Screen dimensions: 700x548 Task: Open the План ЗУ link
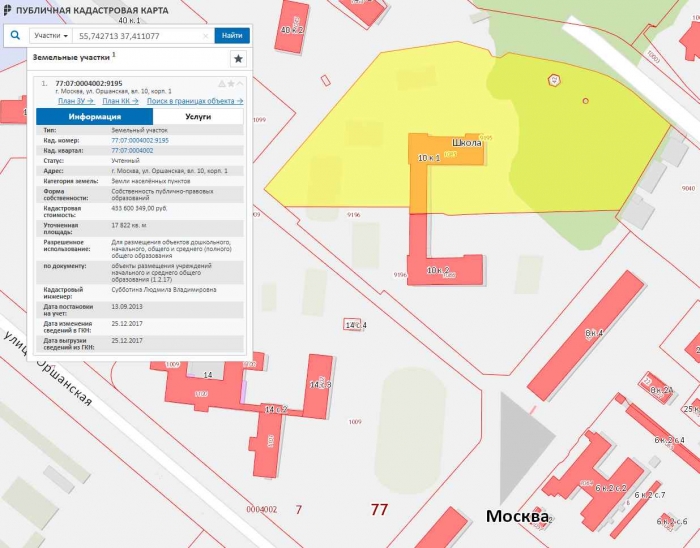[x=75, y=101]
